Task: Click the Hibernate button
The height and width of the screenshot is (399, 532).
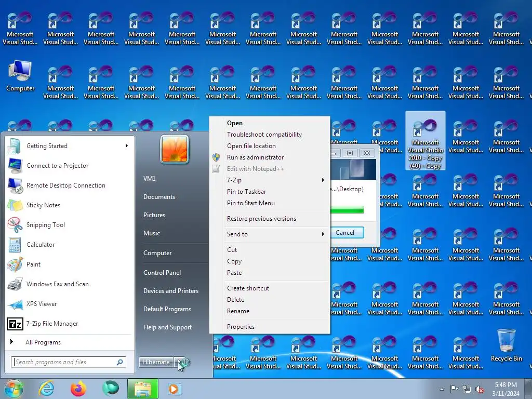Action: click(156, 362)
